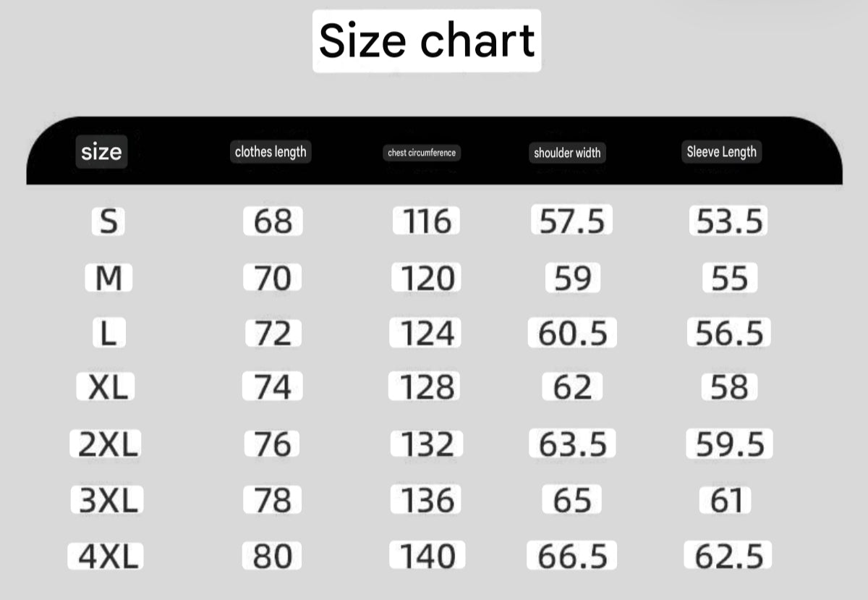Click the chest circumference value 132
Viewport: 868px width, 600px height.
pyautogui.click(x=427, y=444)
